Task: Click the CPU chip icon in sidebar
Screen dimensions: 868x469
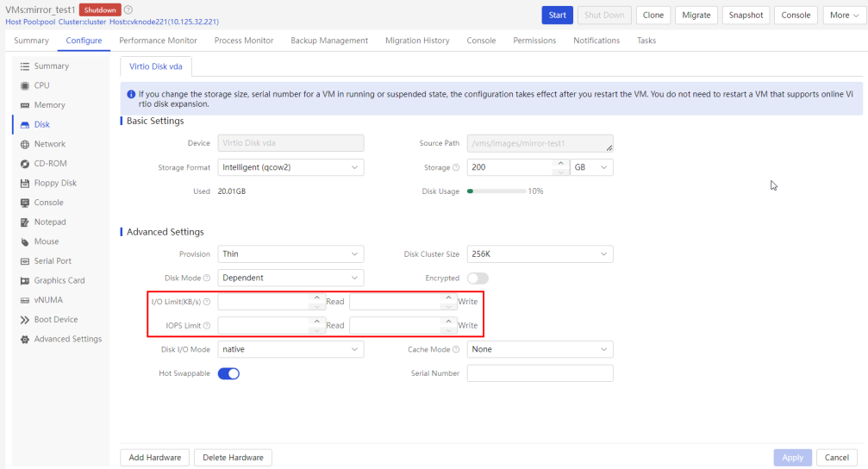Action: [x=25, y=86]
